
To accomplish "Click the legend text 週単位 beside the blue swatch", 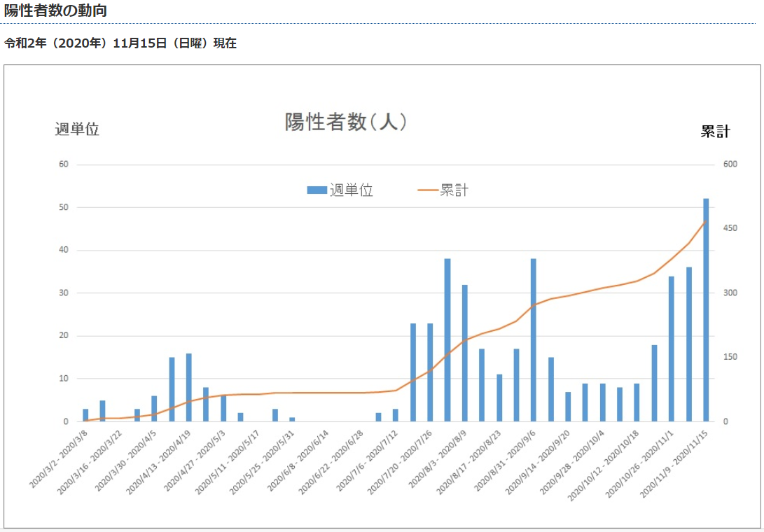I will [352, 190].
